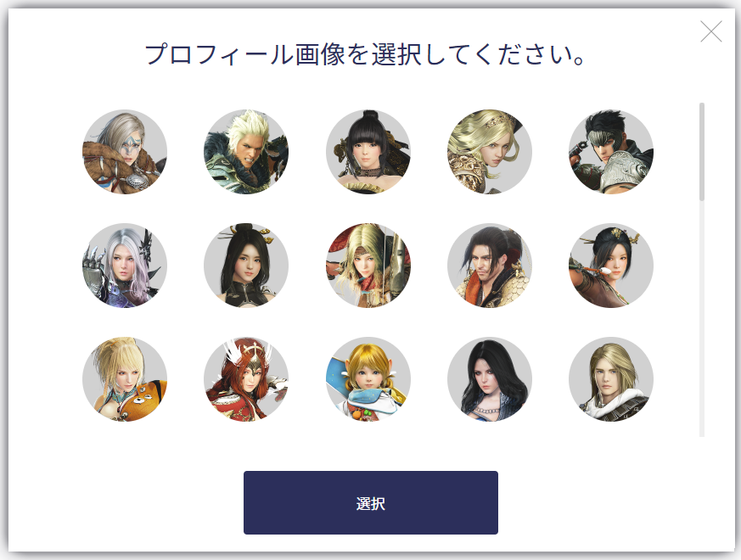Select the silver-purple haired woman with claw gauntlet
The image size is (741, 560).
pos(125,265)
